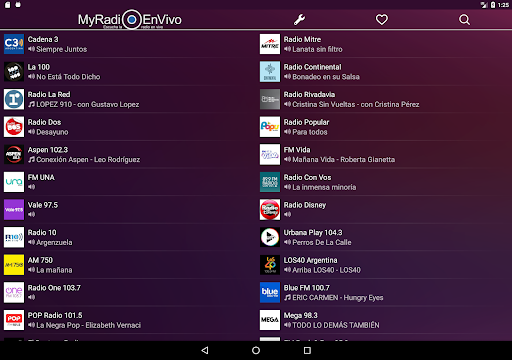Viewport: 512px width, 360px height.
Task: Select the FM UNA station
Action: click(128, 182)
